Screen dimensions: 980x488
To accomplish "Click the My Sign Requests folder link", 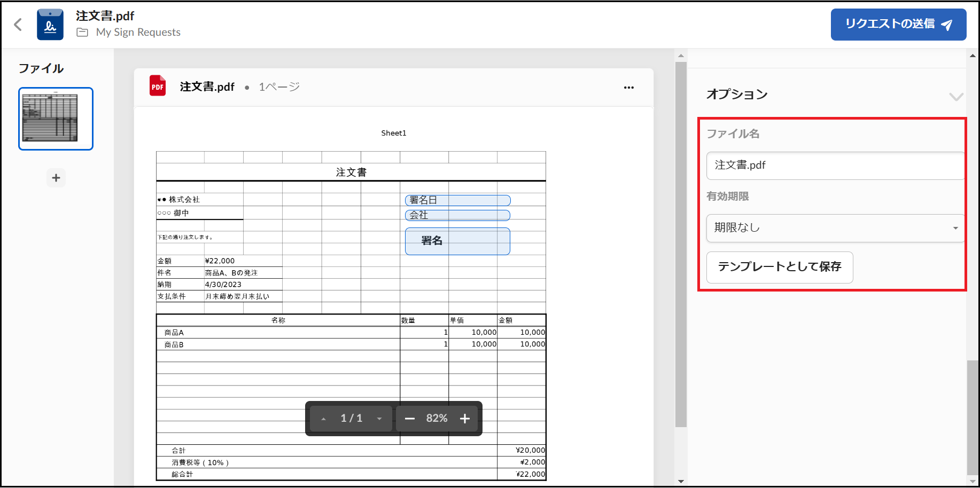I will click(138, 33).
